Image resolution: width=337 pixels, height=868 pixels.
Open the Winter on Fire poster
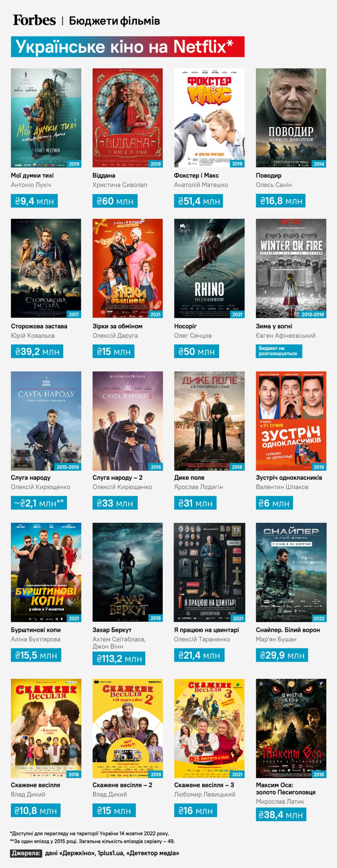(291, 268)
